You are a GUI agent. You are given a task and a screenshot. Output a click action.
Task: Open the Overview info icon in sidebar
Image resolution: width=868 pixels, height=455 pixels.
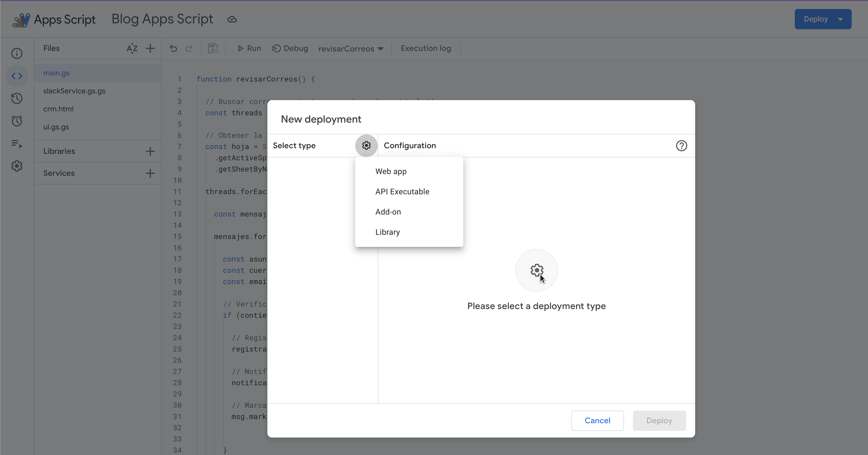17,53
